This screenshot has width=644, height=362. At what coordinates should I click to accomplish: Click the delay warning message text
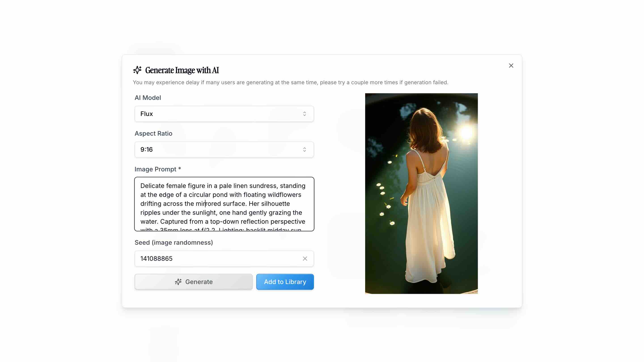(x=291, y=82)
